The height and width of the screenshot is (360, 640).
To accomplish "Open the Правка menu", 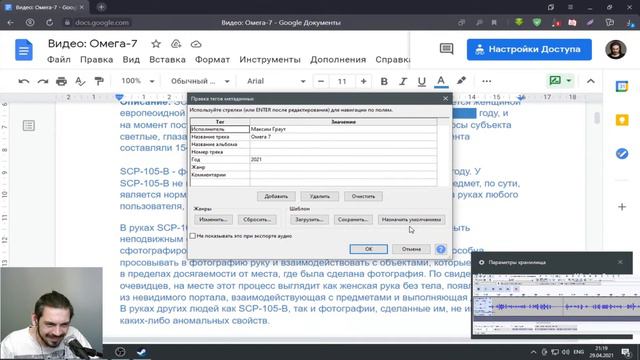I will [x=96, y=60].
